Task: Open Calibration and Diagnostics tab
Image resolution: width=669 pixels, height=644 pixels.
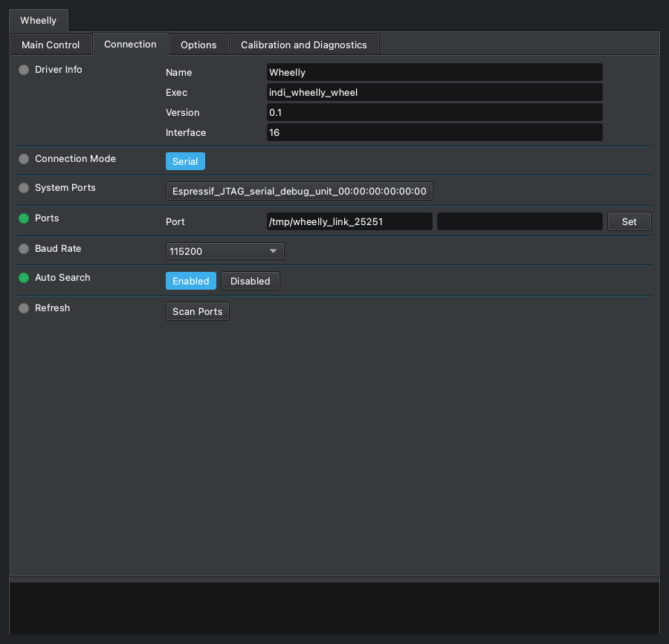Action: pos(304,45)
